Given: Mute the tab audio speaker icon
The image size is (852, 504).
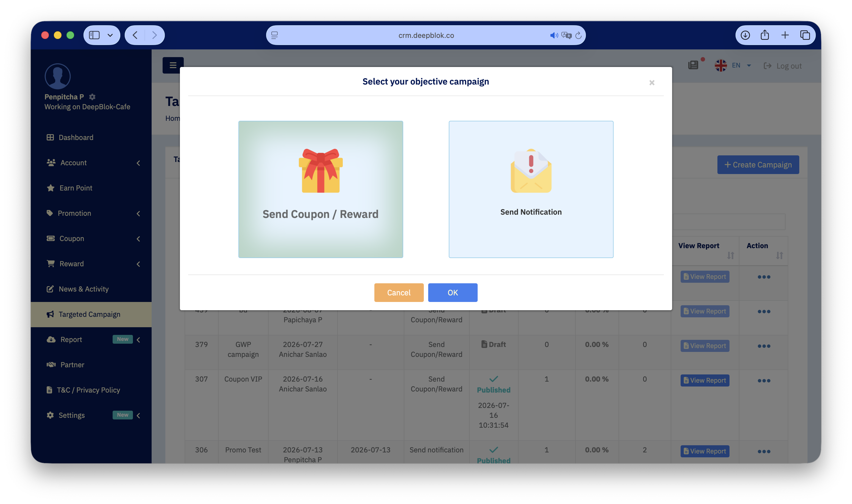Looking at the screenshot, I should [x=554, y=35].
